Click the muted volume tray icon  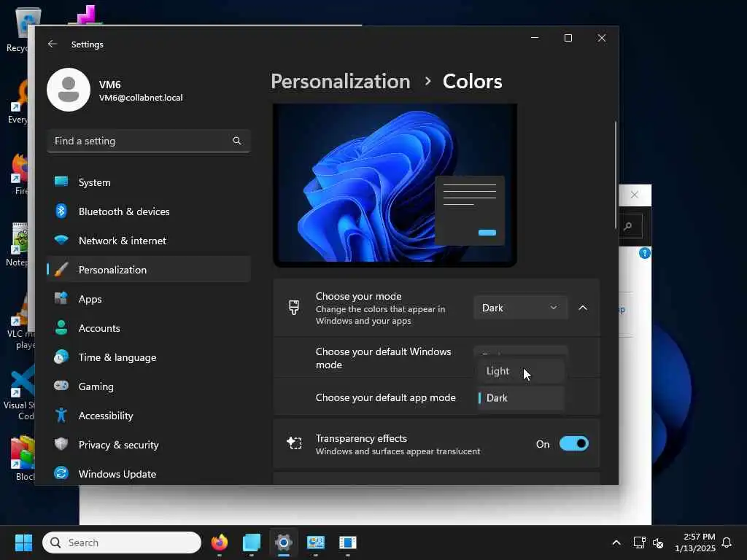(x=658, y=542)
